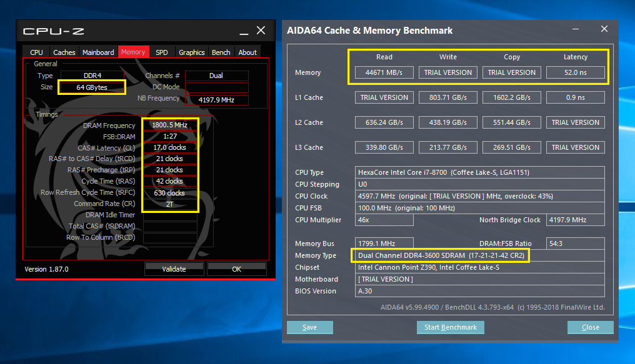Viewport: 635px width, 364px height.
Task: Open the Caches tab in CPU-Z
Action: click(64, 52)
